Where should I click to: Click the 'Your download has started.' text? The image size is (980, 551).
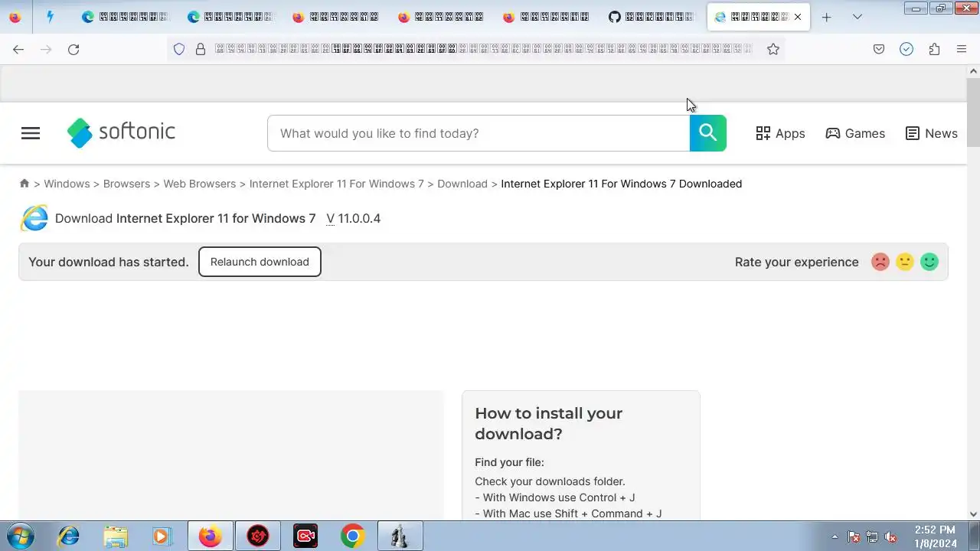click(x=108, y=262)
